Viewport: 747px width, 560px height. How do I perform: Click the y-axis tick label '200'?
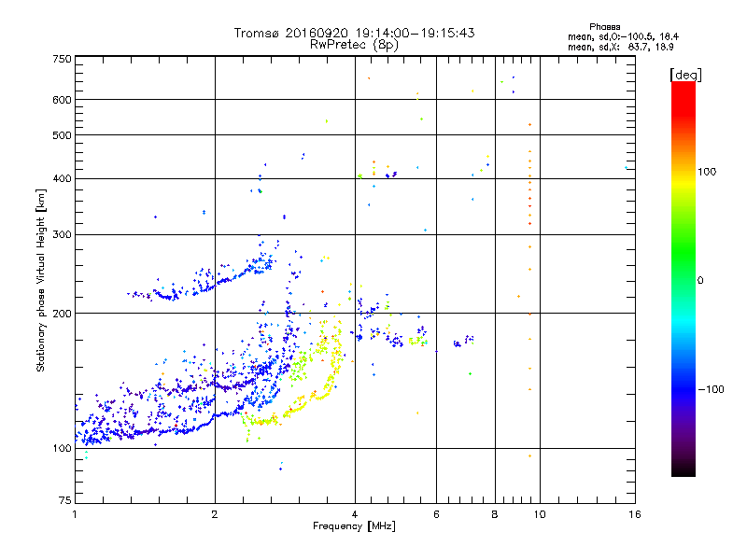point(62,314)
